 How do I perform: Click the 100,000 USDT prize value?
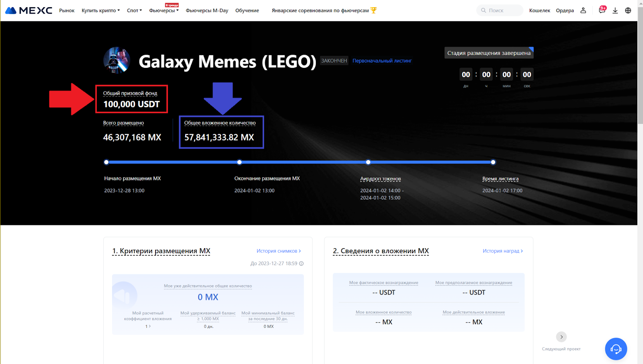coord(131,104)
